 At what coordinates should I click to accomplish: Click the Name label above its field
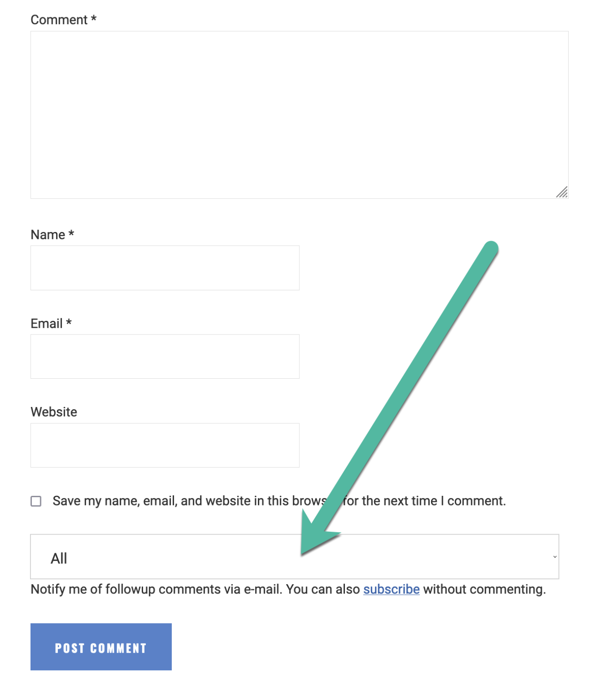click(x=52, y=234)
